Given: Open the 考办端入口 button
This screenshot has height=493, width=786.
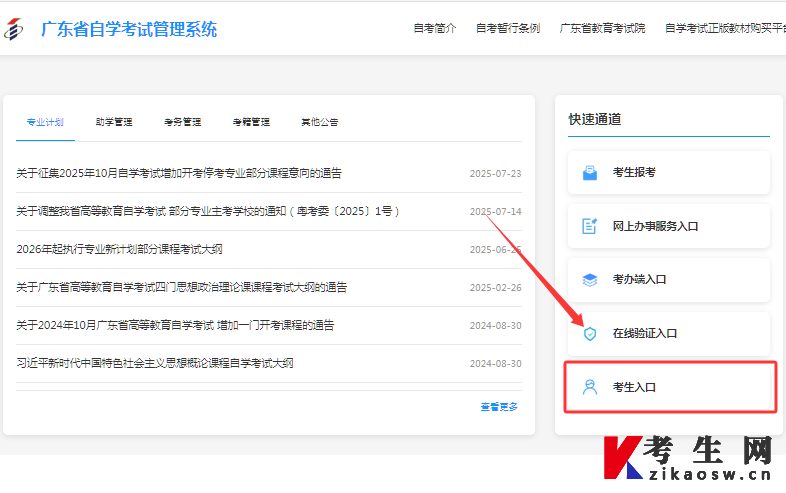Looking at the screenshot, I should pyautogui.click(x=669, y=280).
